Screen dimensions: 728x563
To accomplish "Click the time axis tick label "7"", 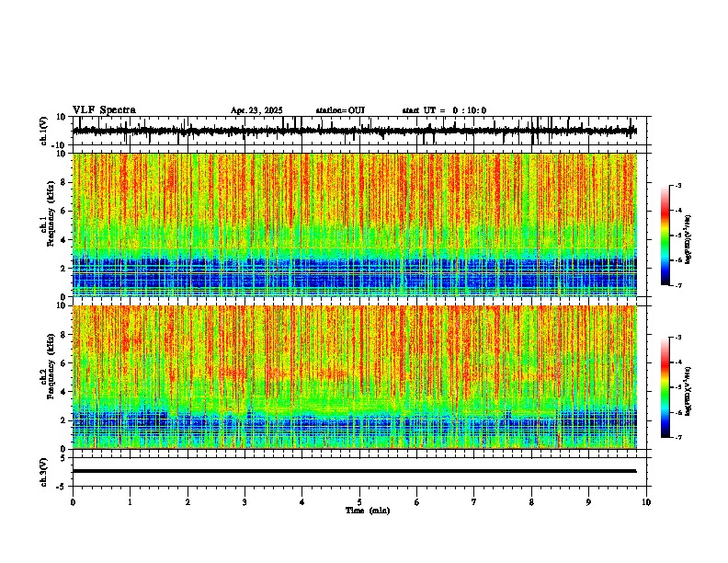I will [x=474, y=502].
